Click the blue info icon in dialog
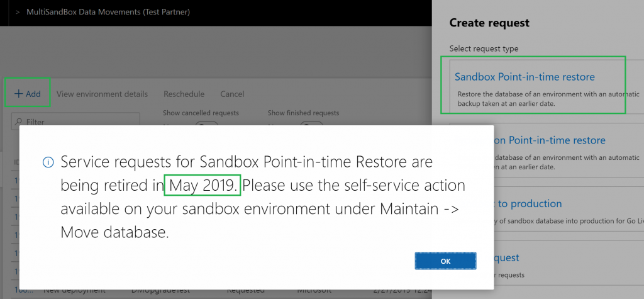This screenshot has width=644, height=299. [48, 162]
